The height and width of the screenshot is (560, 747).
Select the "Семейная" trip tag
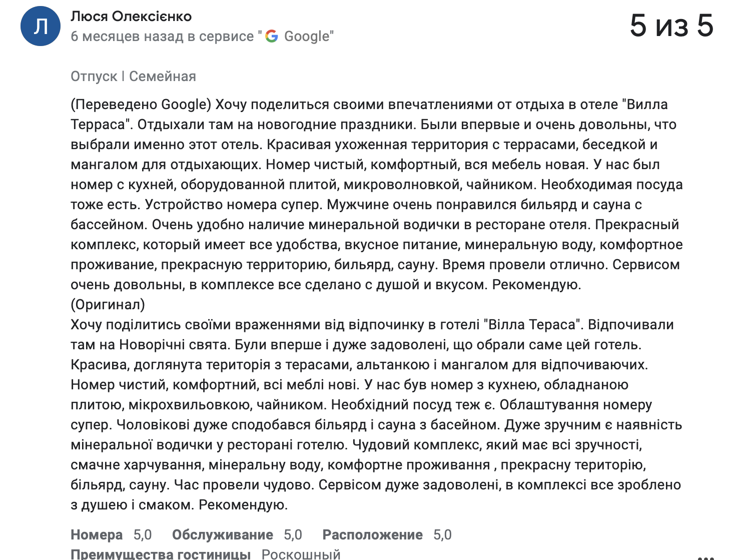click(163, 77)
